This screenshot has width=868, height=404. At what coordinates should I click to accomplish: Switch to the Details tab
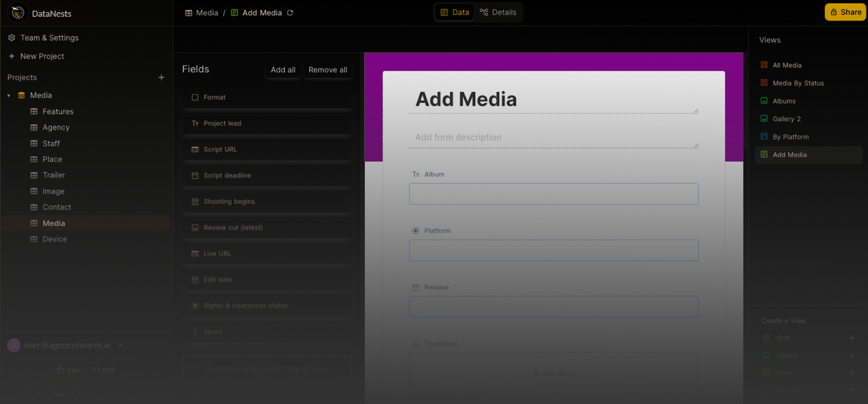(498, 12)
